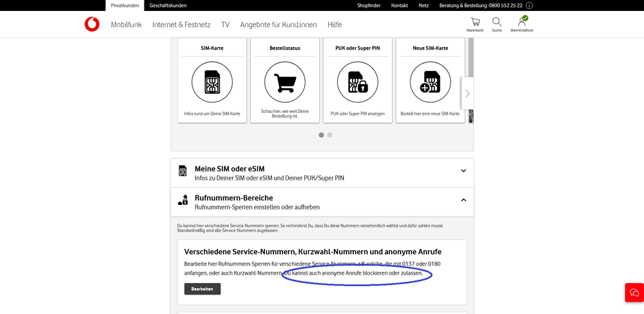Image resolution: width=644 pixels, height=314 pixels.
Task: Click the Meine SIM oder eSIM heading
Action: pyautogui.click(x=229, y=169)
